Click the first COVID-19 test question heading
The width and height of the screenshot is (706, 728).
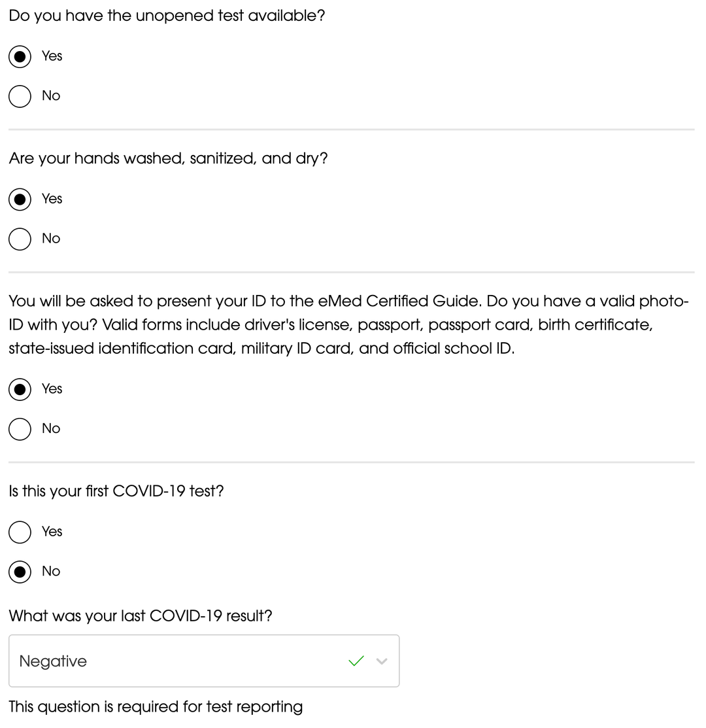pyautogui.click(x=116, y=491)
